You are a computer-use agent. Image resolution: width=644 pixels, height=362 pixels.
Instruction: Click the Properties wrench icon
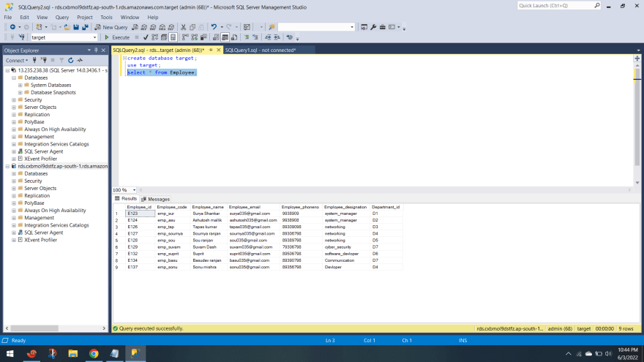point(373,27)
